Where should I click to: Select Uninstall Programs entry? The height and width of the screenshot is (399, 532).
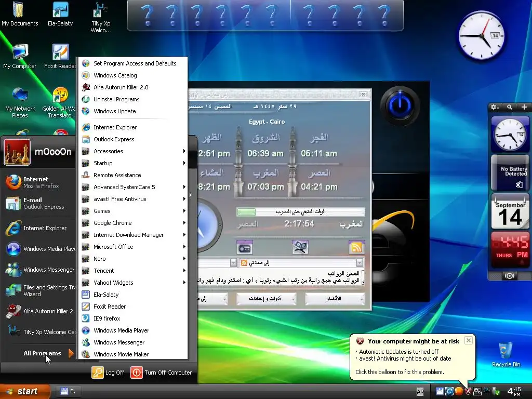click(134, 99)
